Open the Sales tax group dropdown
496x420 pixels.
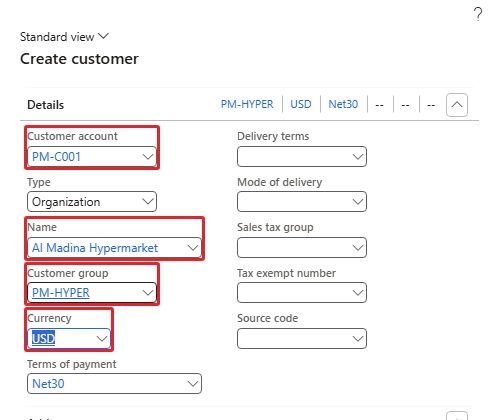(x=302, y=248)
